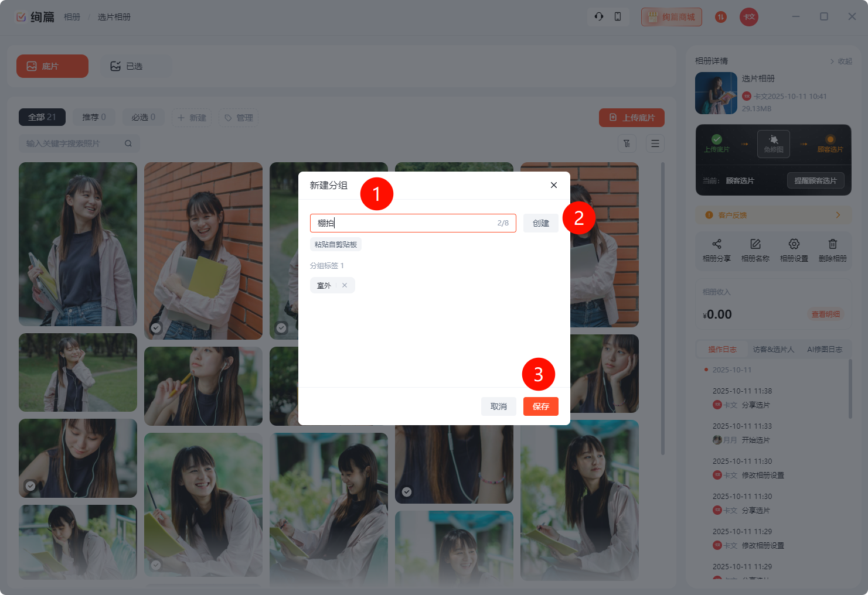Collapse the album details panel via 收起
The height and width of the screenshot is (595, 868).
[x=841, y=61]
